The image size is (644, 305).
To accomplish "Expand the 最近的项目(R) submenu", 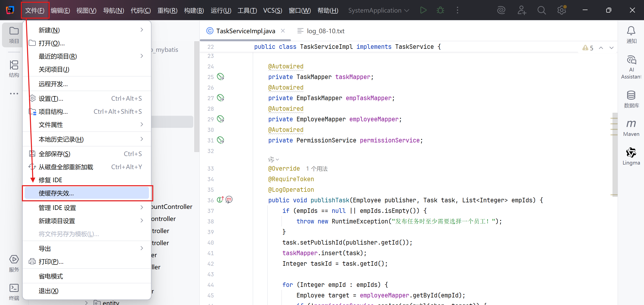I will pyautogui.click(x=87, y=56).
